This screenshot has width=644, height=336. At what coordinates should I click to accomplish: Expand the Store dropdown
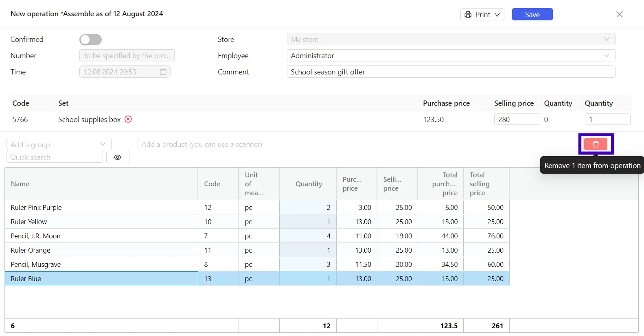(x=451, y=39)
